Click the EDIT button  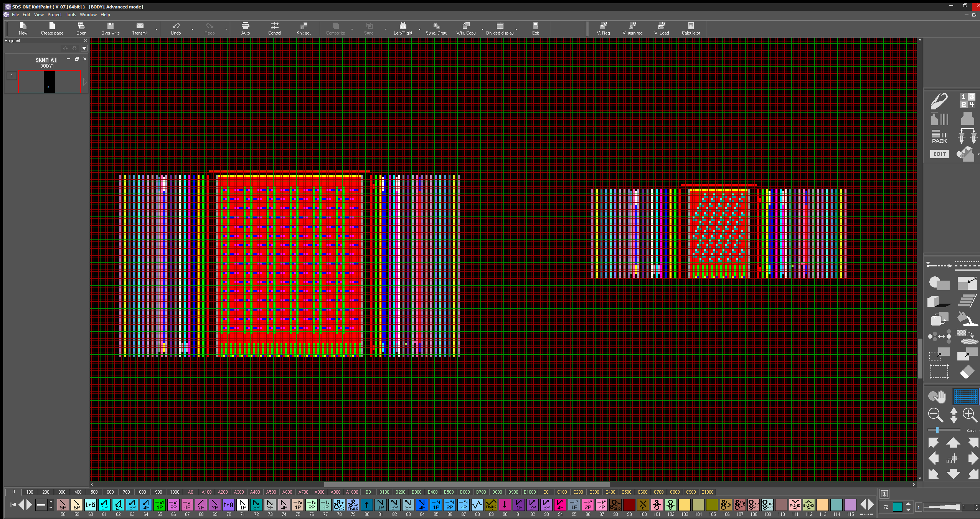(939, 154)
